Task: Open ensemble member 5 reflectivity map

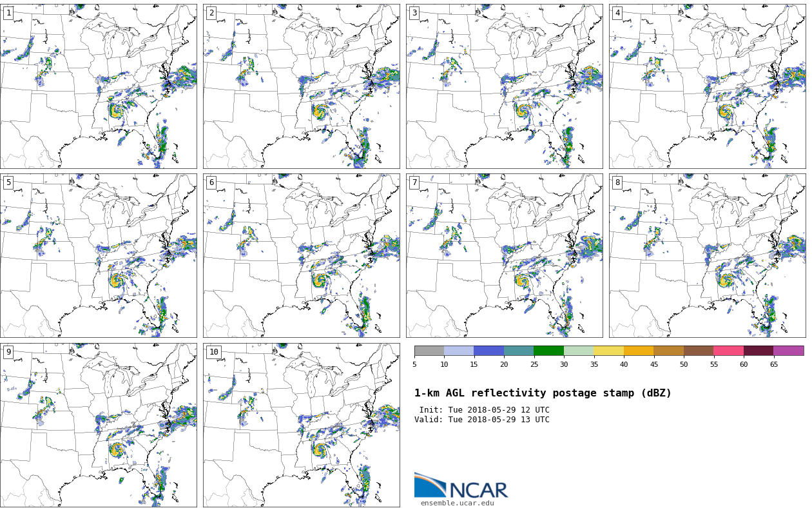Action: pyautogui.click(x=99, y=255)
